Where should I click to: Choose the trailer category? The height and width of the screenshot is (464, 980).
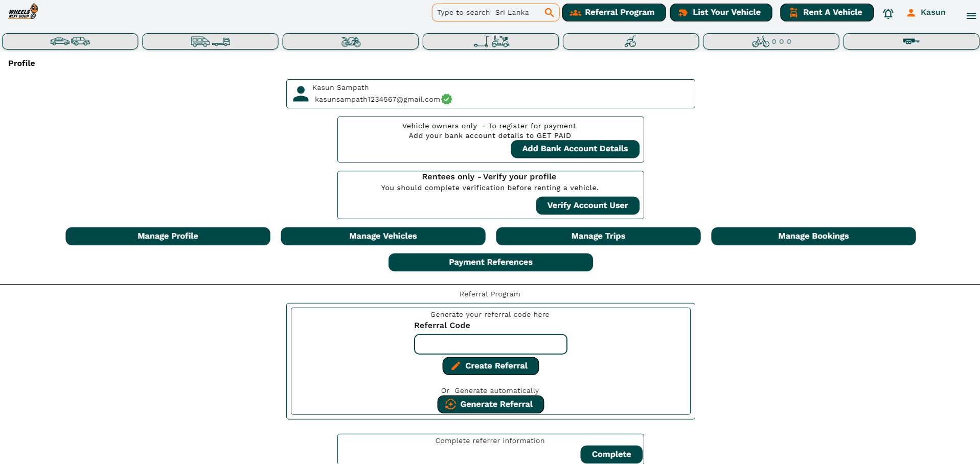pyautogui.click(x=910, y=41)
